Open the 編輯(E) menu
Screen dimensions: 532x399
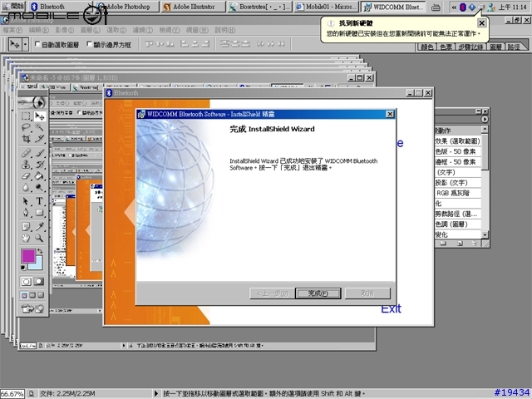click(x=39, y=30)
